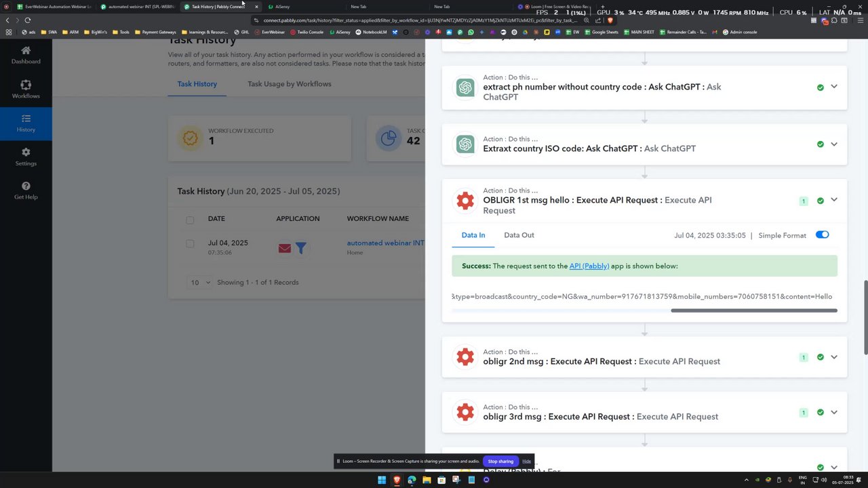
Task: Select the Task History tab
Action: pyautogui.click(x=197, y=84)
